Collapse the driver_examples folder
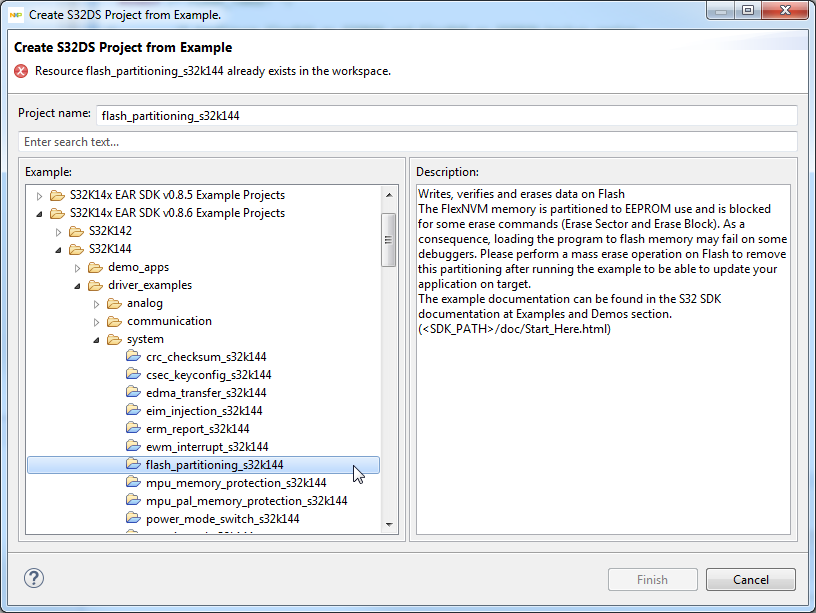816x613 pixels. point(77,285)
